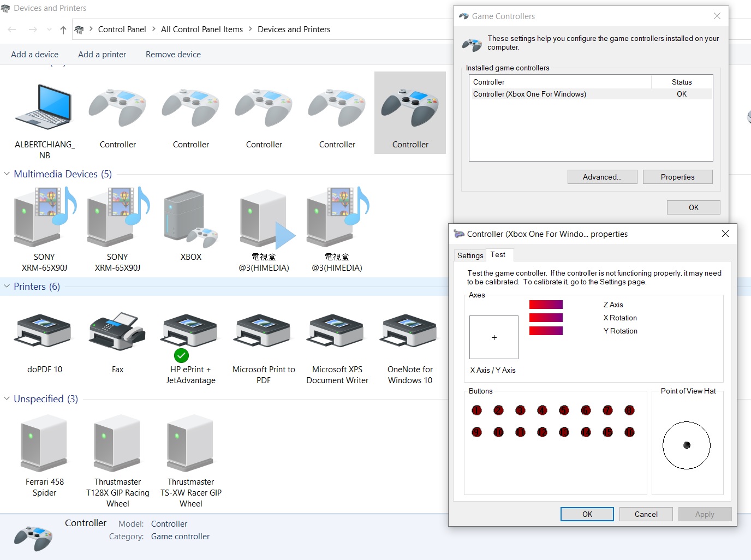
Task: Close the Game Controllers dialog
Action: click(717, 16)
